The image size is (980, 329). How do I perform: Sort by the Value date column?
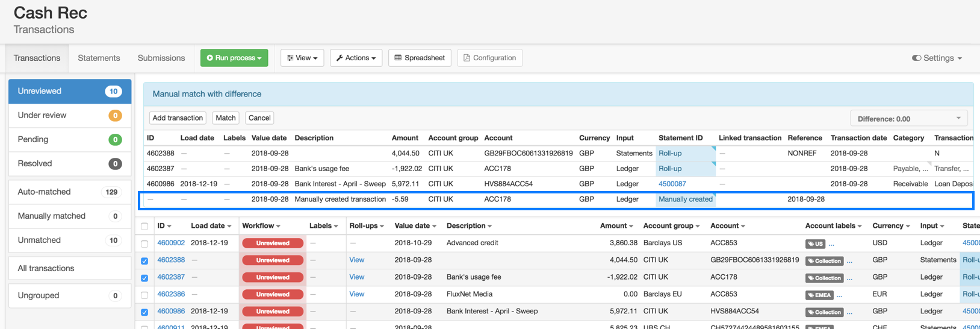coord(415,225)
